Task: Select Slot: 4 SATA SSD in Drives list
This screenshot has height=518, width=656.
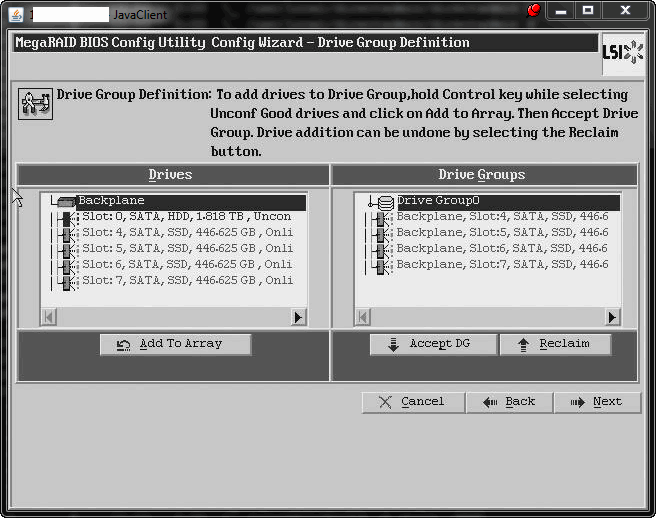Action: 187,232
